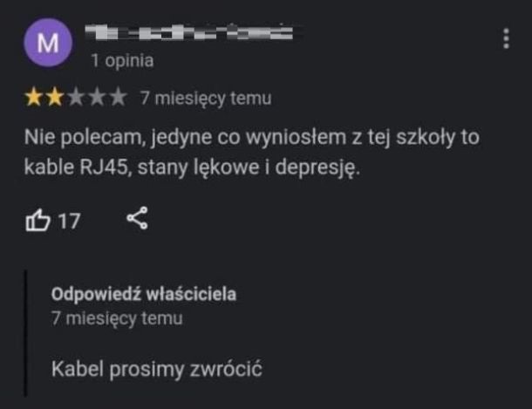This screenshot has width=532, height=409.
Task: Select the first yellow rating star
Action: pyautogui.click(x=34, y=97)
